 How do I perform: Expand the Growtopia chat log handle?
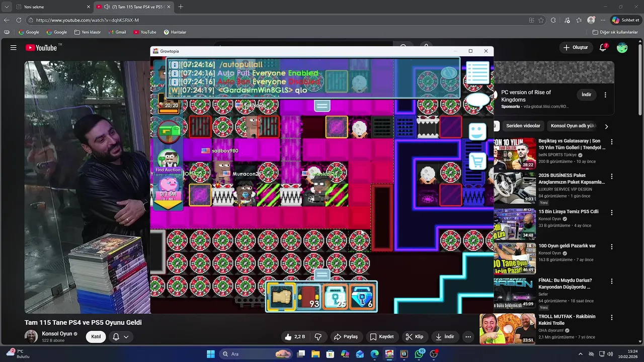click(x=322, y=106)
